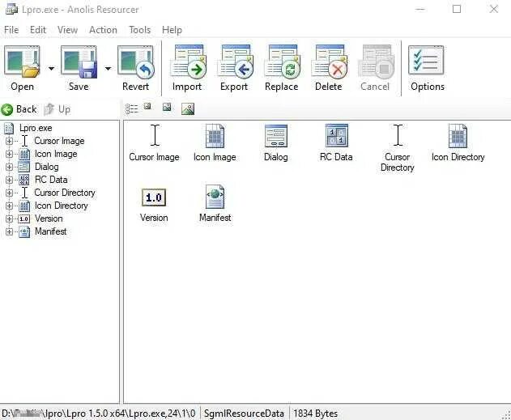
Task: Go Back with the green arrow button
Action: [x=19, y=109]
